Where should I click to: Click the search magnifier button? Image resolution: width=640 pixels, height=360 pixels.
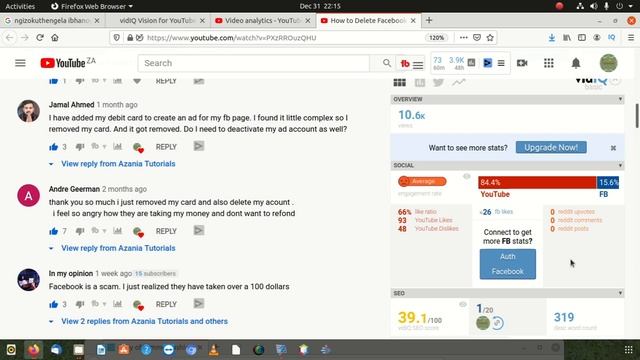[386, 63]
